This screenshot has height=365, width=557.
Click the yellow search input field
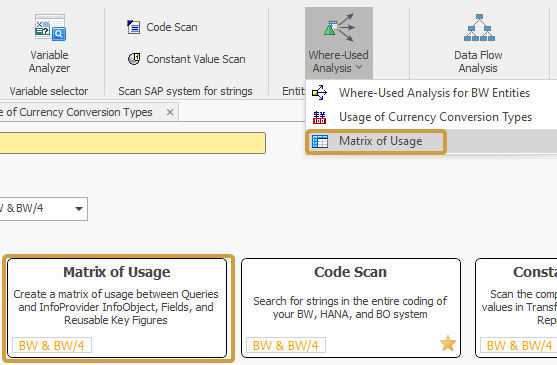point(133,143)
